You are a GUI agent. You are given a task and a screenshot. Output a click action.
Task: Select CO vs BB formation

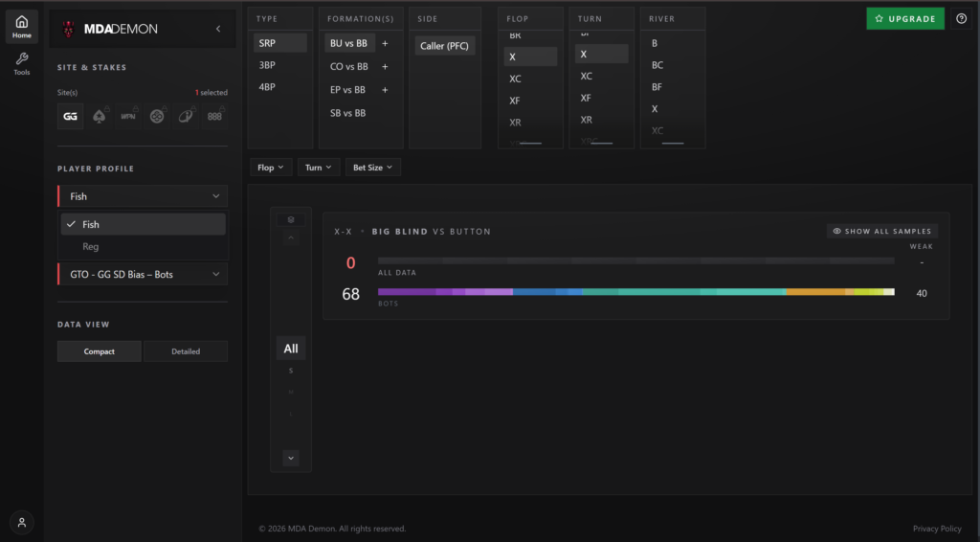pyautogui.click(x=348, y=66)
